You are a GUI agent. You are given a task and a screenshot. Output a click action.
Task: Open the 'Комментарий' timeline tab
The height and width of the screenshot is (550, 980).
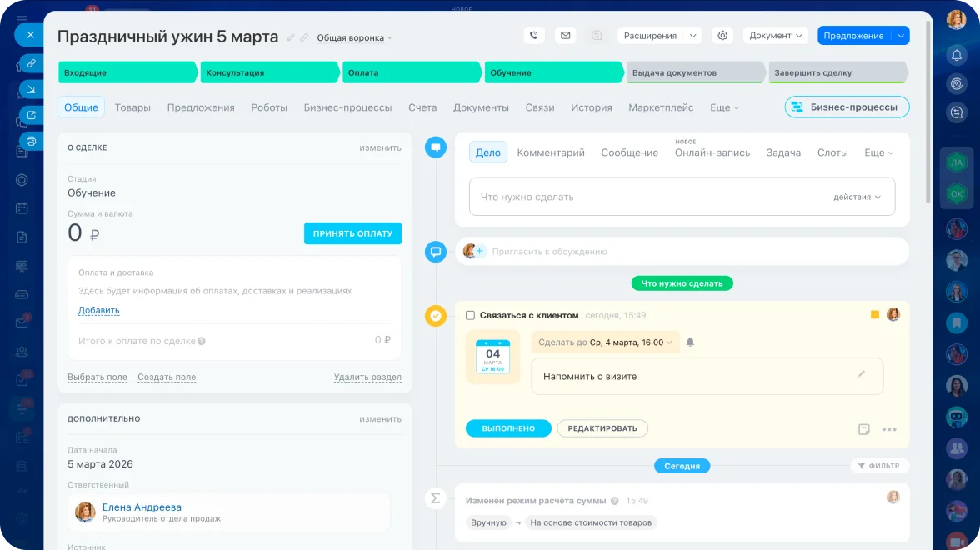(551, 152)
